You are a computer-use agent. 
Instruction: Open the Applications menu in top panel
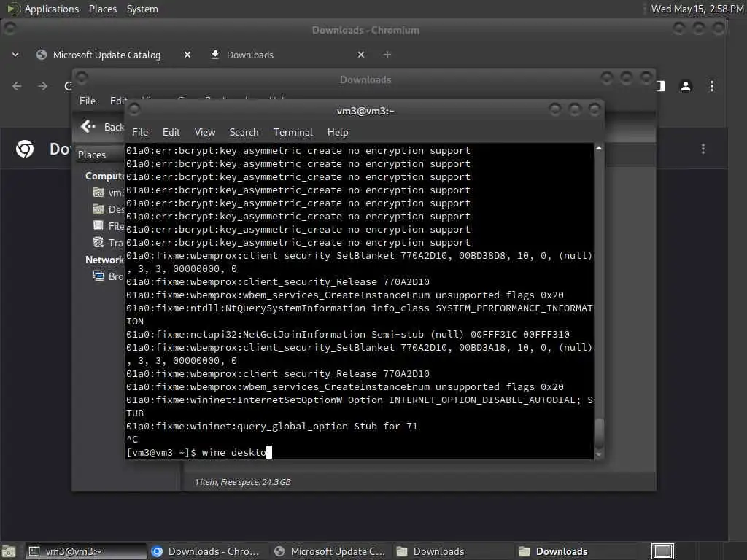[x=52, y=9]
